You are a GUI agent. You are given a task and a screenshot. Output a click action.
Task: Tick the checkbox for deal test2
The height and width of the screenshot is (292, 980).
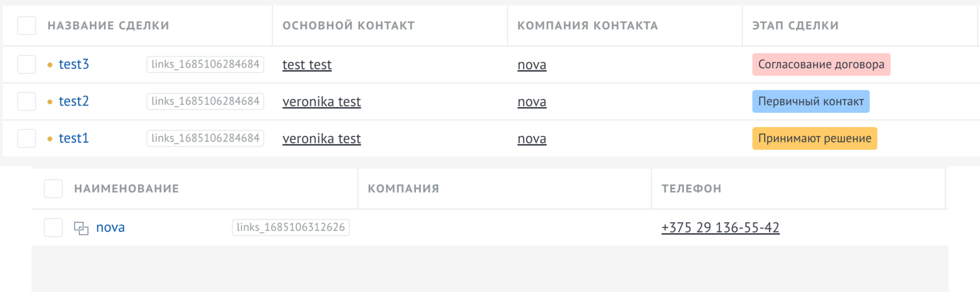click(x=27, y=101)
